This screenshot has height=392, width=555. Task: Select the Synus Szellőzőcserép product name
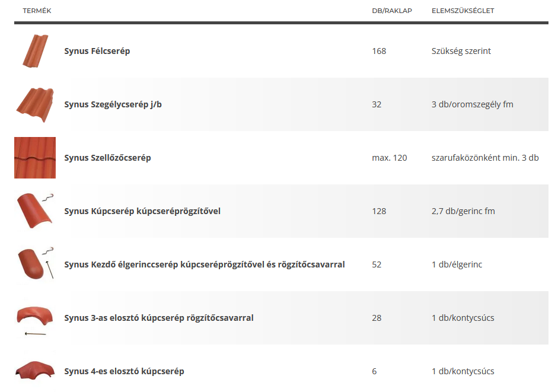tap(107, 158)
